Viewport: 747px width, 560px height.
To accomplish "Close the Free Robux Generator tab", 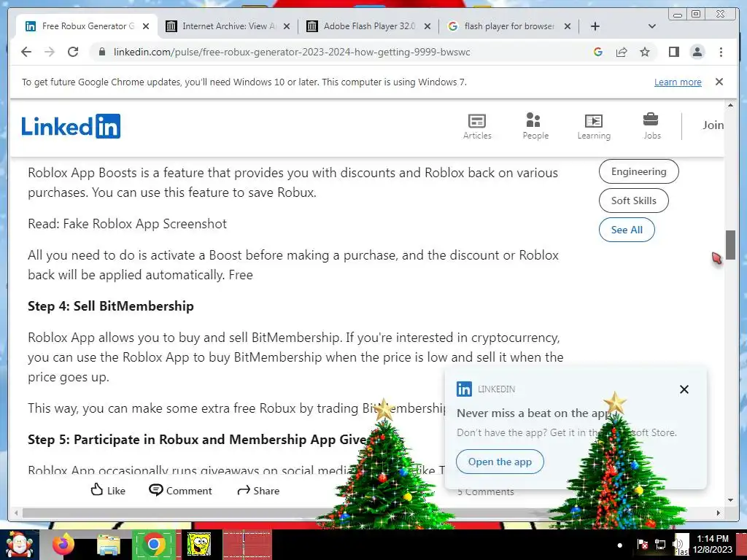I will click(146, 26).
